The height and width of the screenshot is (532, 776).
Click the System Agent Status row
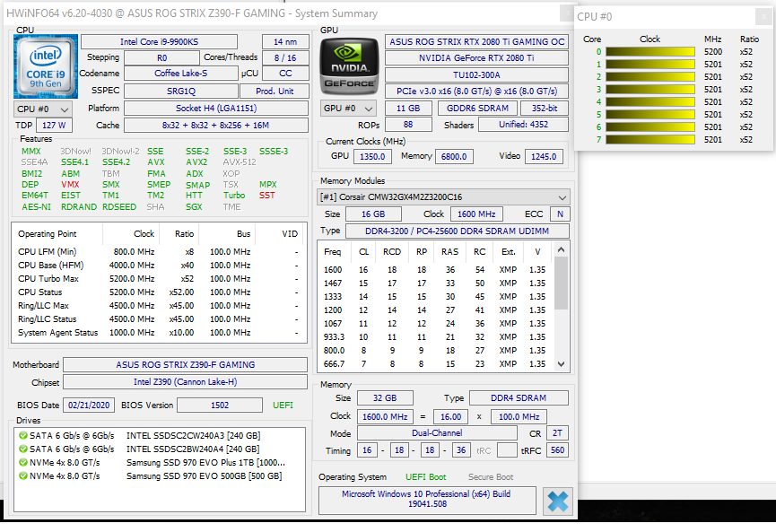pos(159,333)
